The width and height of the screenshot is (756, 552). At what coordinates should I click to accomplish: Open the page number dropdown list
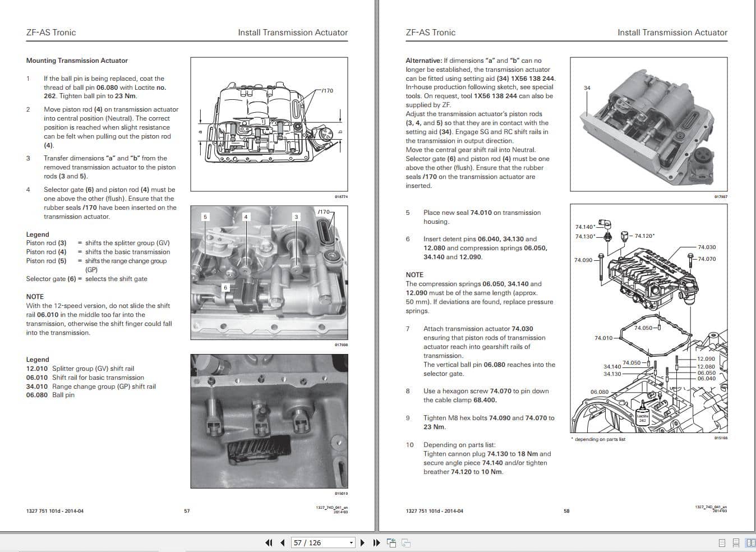tap(352, 543)
